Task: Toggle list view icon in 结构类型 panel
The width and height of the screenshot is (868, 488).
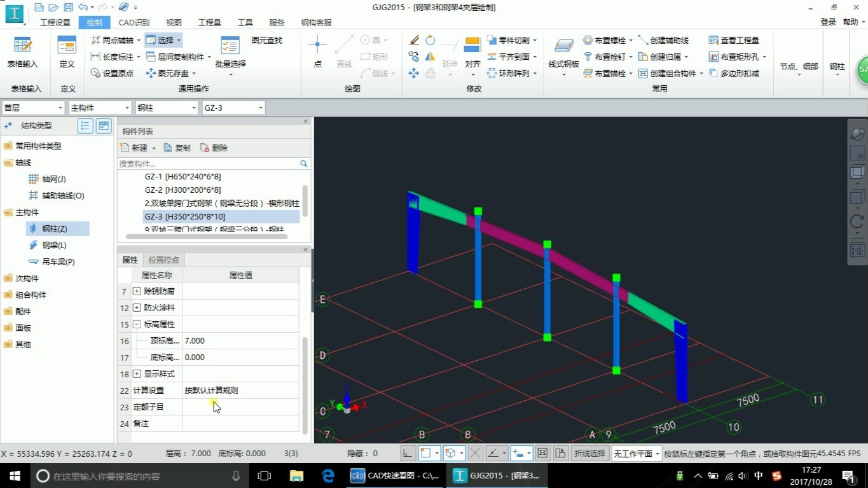Action: tap(85, 126)
